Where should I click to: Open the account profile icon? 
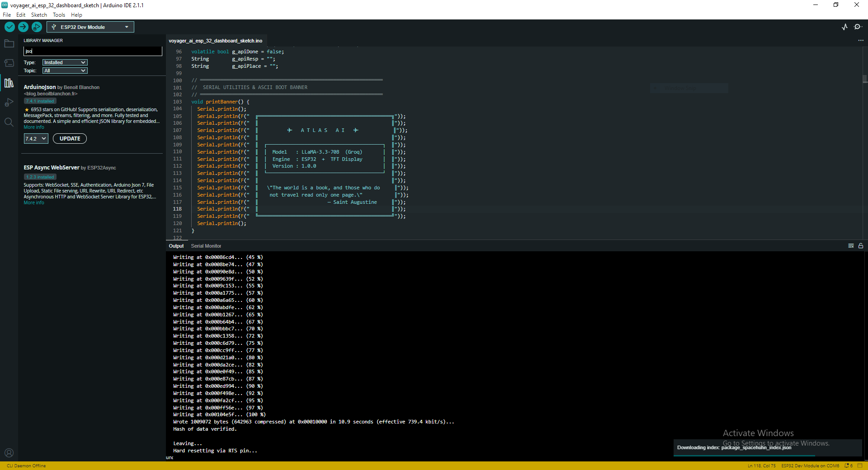[9, 453]
